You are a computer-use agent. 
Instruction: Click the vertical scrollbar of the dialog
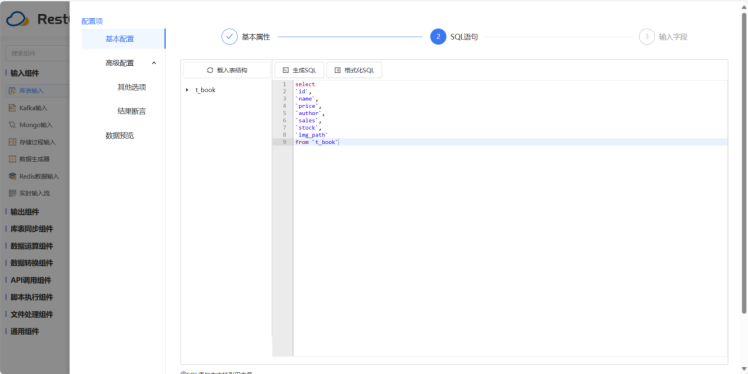tap(744, 162)
